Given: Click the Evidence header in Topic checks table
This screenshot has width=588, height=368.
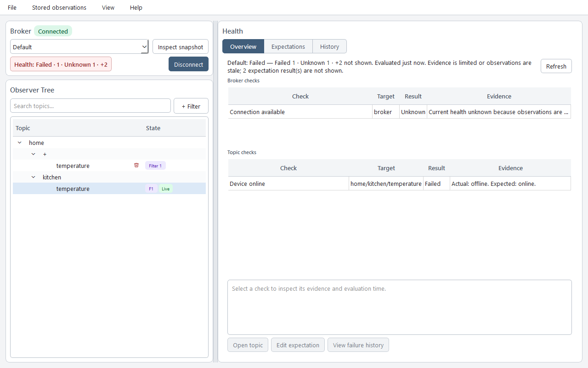Looking at the screenshot, I should (510, 168).
